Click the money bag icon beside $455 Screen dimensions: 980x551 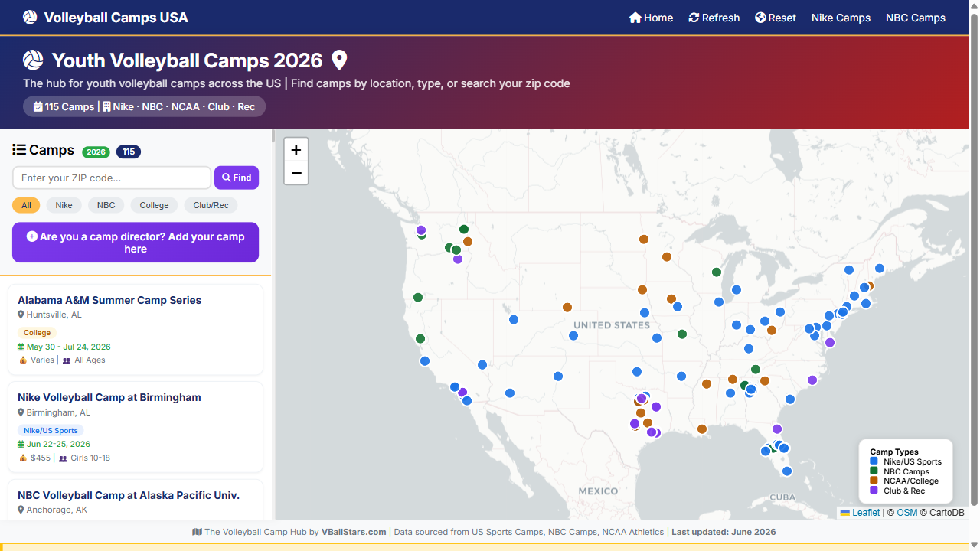pos(23,458)
